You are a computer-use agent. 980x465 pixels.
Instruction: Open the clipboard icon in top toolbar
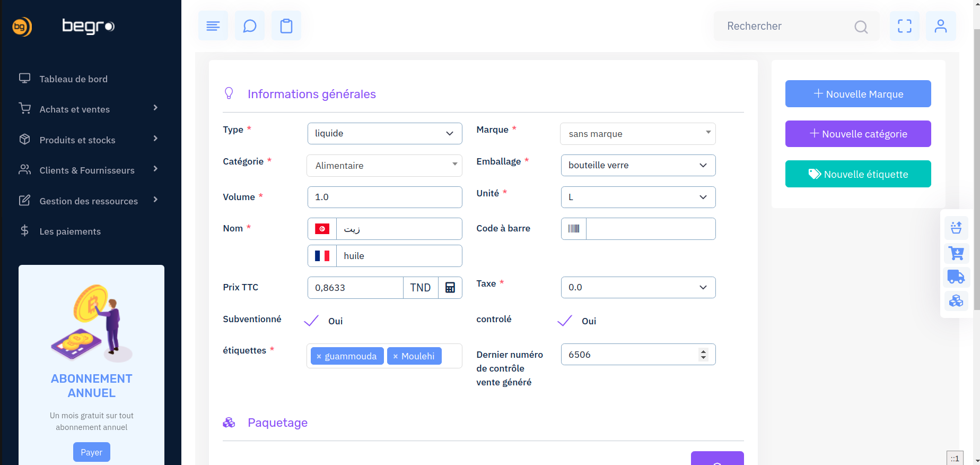point(286,26)
